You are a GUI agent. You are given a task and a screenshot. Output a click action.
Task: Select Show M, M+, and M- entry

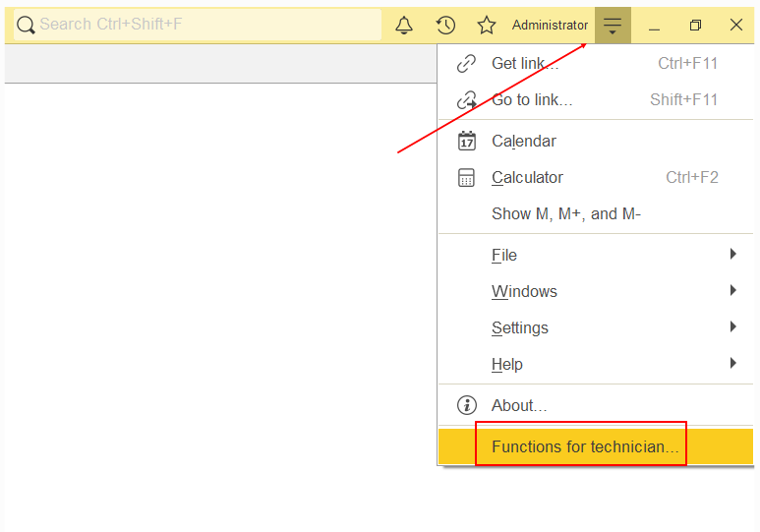tap(596, 213)
